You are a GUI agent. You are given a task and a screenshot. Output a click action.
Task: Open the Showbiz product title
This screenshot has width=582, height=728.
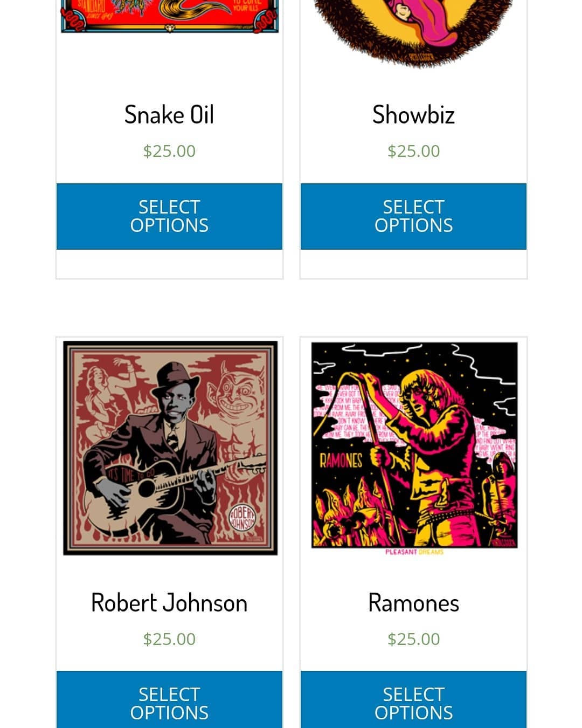pyautogui.click(x=413, y=115)
